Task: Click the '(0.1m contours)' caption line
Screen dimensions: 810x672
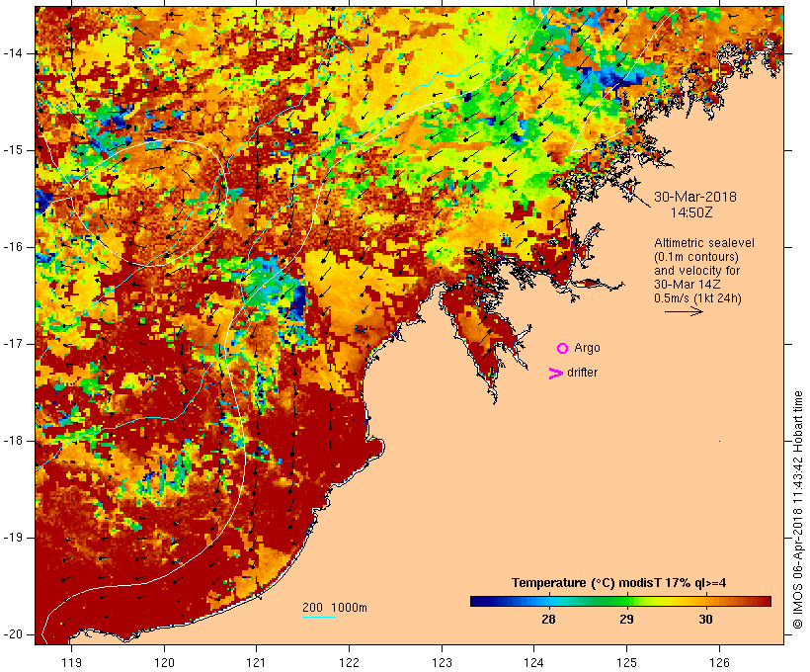Action: [x=696, y=256]
